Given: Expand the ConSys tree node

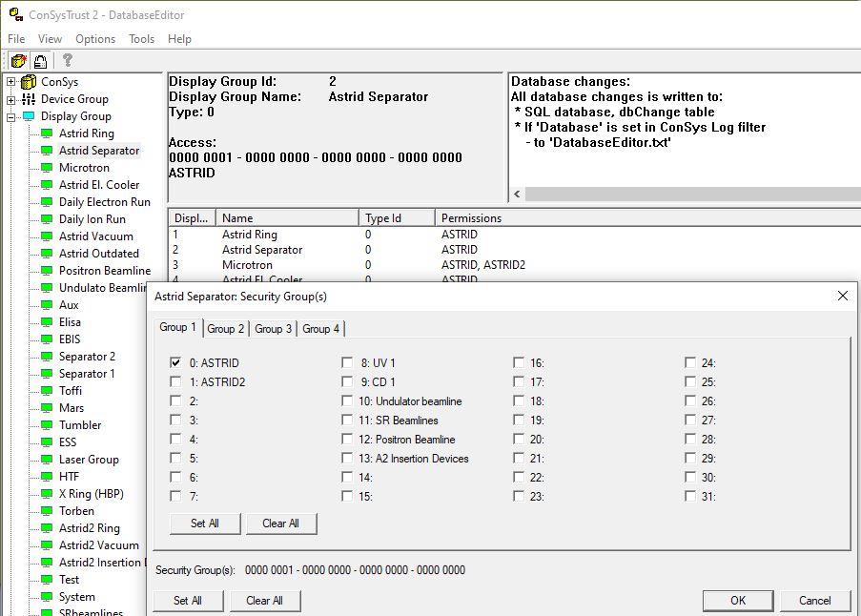Looking at the screenshot, I should 11,82.
